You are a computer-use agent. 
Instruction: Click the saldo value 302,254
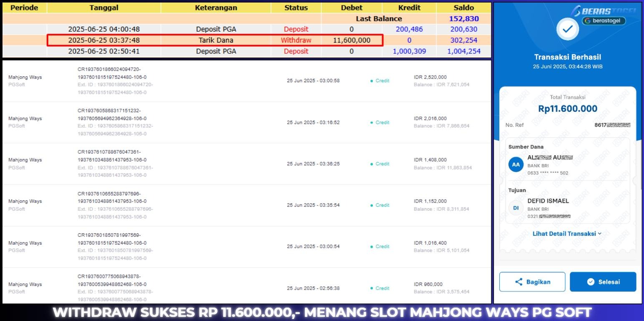pyautogui.click(x=464, y=40)
